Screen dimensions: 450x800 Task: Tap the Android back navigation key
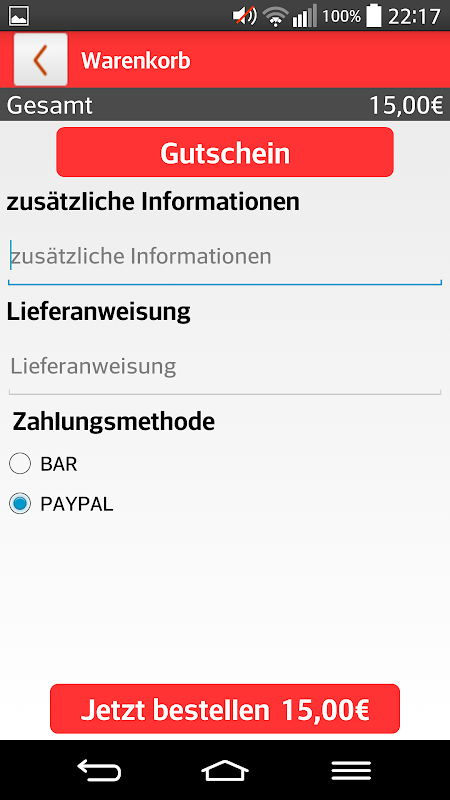click(x=99, y=770)
